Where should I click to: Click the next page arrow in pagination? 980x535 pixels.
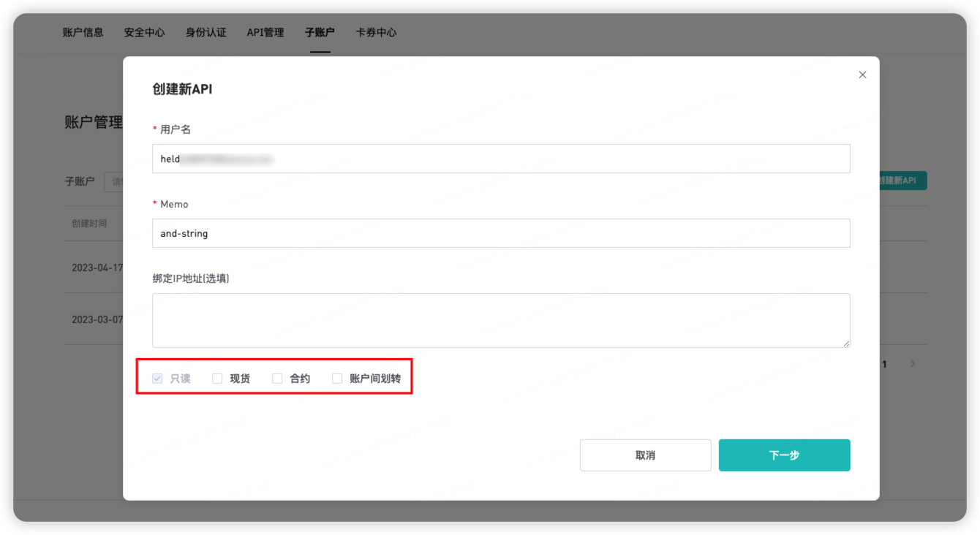tap(912, 364)
